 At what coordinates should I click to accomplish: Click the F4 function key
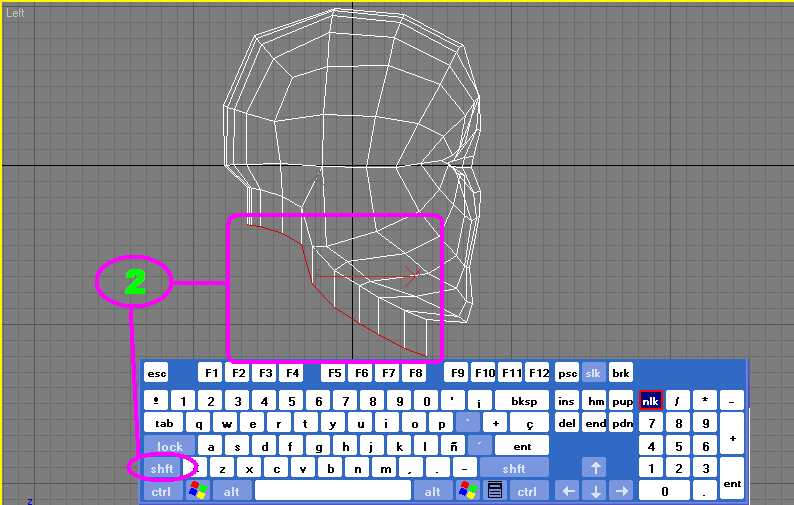pos(292,373)
